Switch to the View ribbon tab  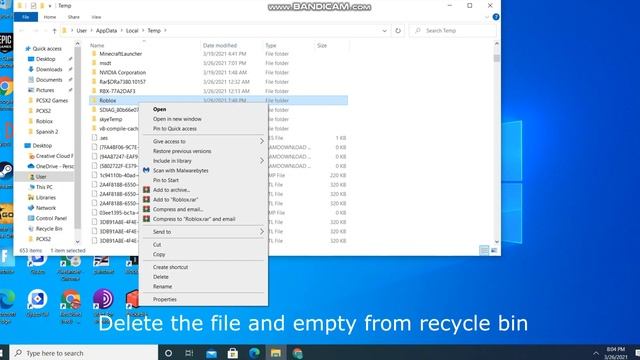[96, 17]
